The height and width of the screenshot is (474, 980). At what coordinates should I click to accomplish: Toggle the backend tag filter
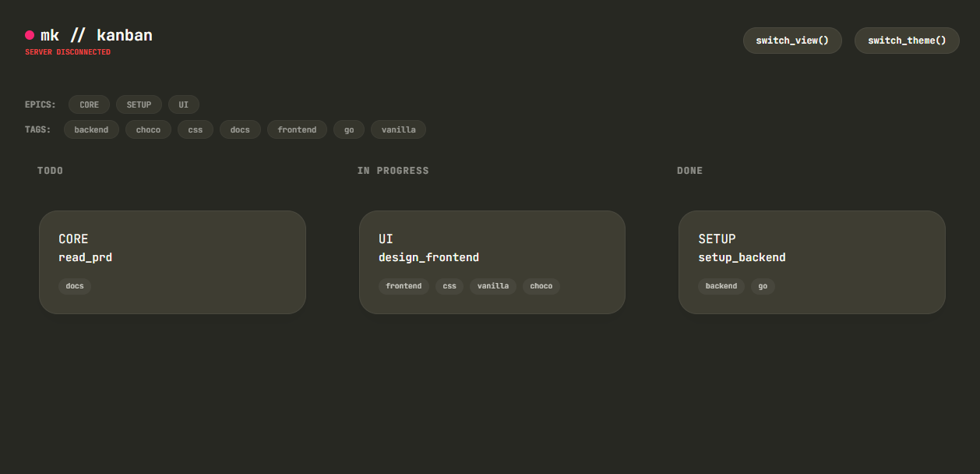pos(91,129)
